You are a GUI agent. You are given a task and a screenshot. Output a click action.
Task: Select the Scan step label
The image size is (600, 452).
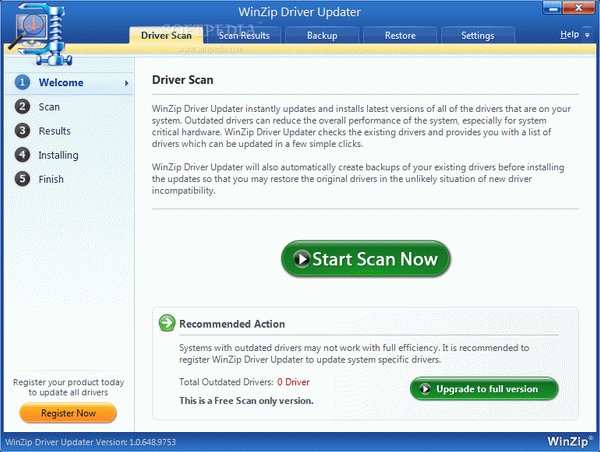(49, 107)
